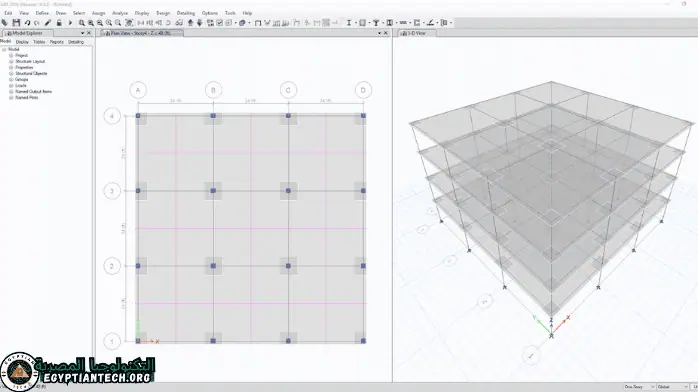Click the Undo arrow icon
The width and height of the screenshot is (698, 392).
27,23
